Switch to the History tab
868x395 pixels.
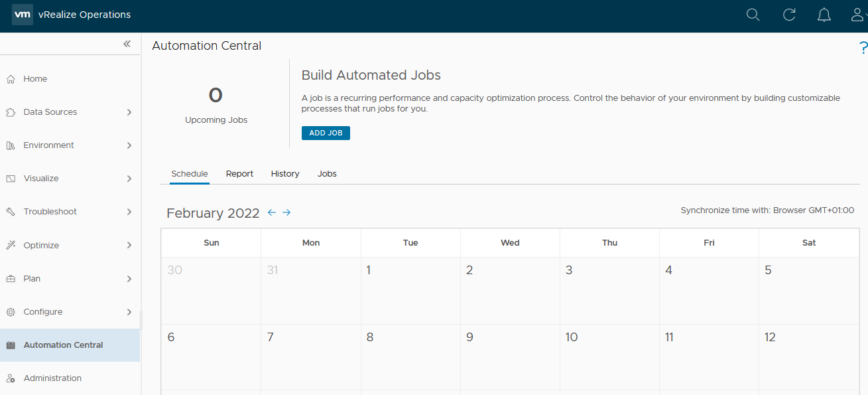(x=284, y=173)
